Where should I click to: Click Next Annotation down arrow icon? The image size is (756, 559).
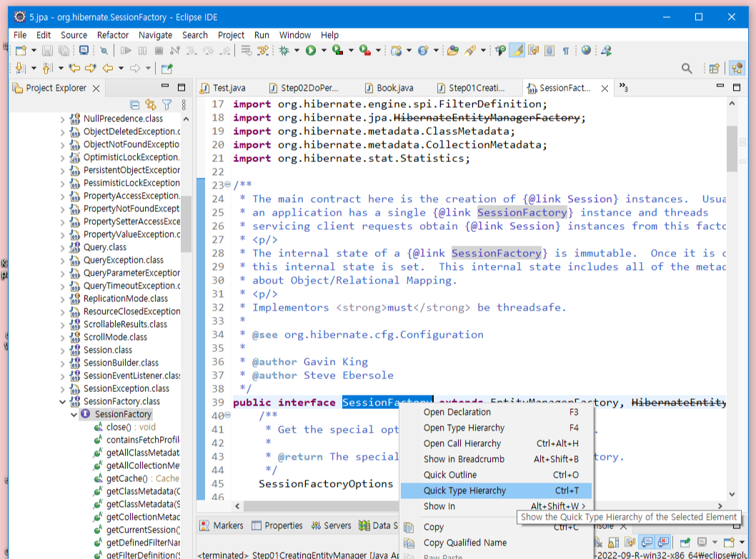pyautogui.click(x=20, y=69)
